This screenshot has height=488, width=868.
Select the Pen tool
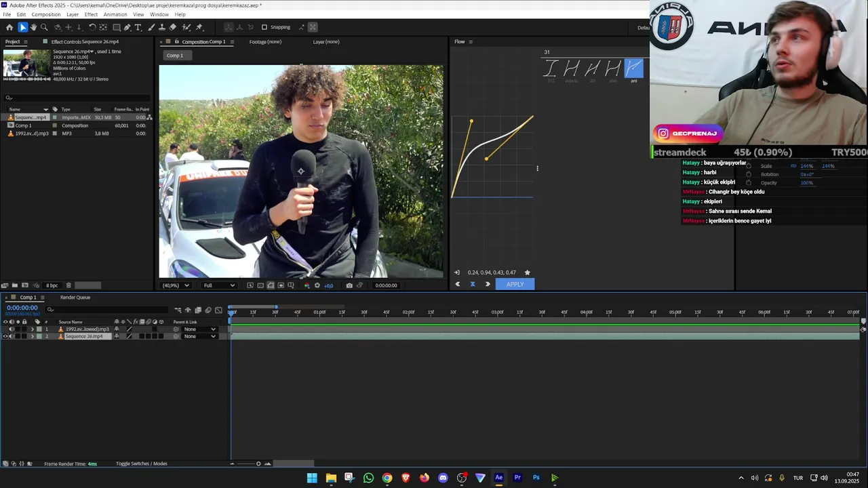click(x=127, y=27)
